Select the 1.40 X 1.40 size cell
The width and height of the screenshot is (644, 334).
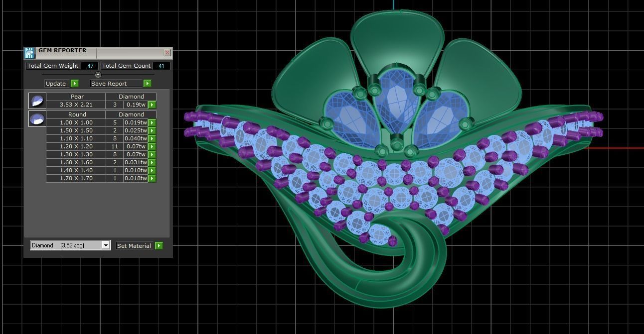pos(76,170)
